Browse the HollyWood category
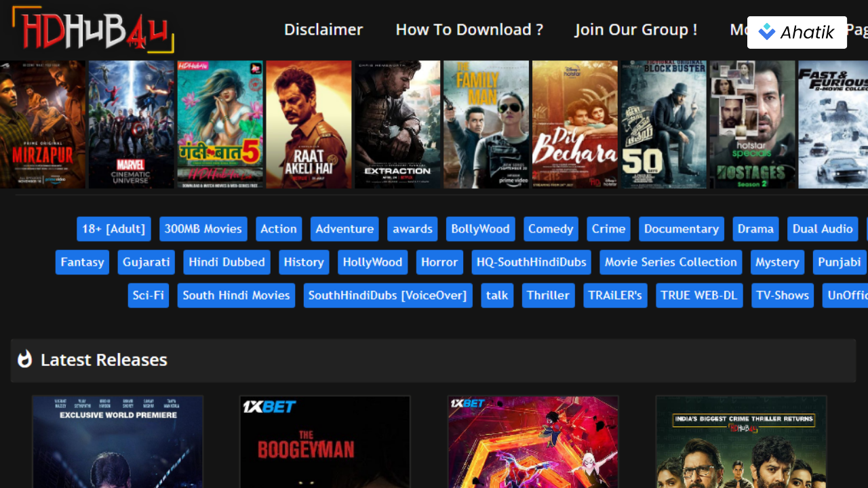The image size is (868, 488). [x=372, y=262]
